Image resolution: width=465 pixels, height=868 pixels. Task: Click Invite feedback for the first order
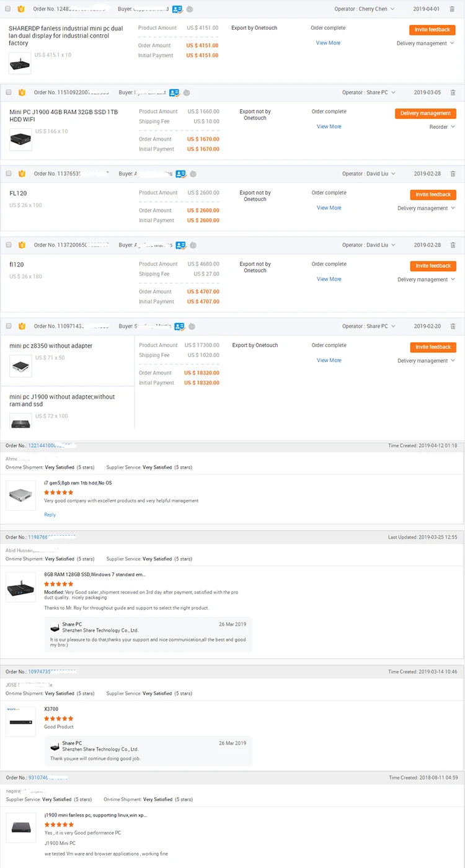[x=432, y=30]
